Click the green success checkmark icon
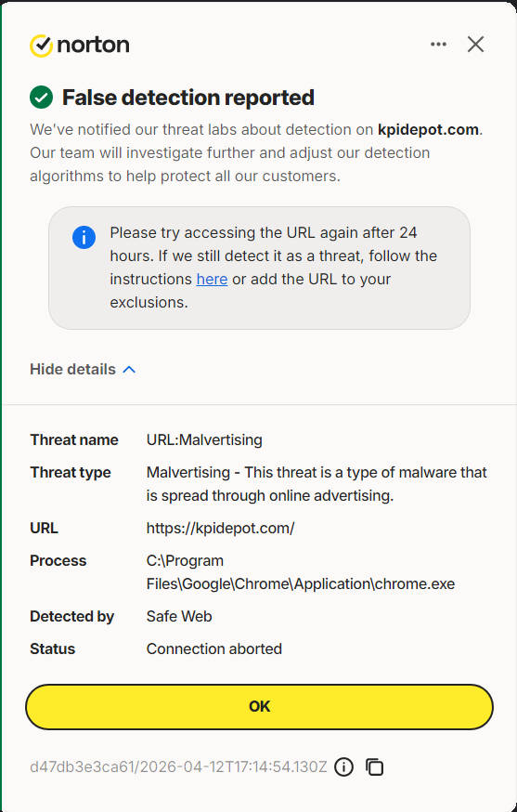 (42, 98)
